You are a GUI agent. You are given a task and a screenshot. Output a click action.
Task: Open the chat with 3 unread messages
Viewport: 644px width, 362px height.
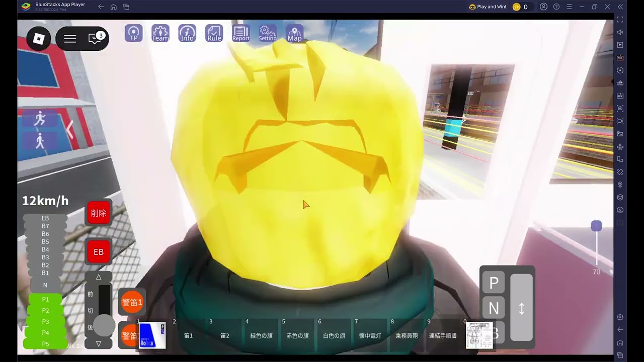[95, 38]
